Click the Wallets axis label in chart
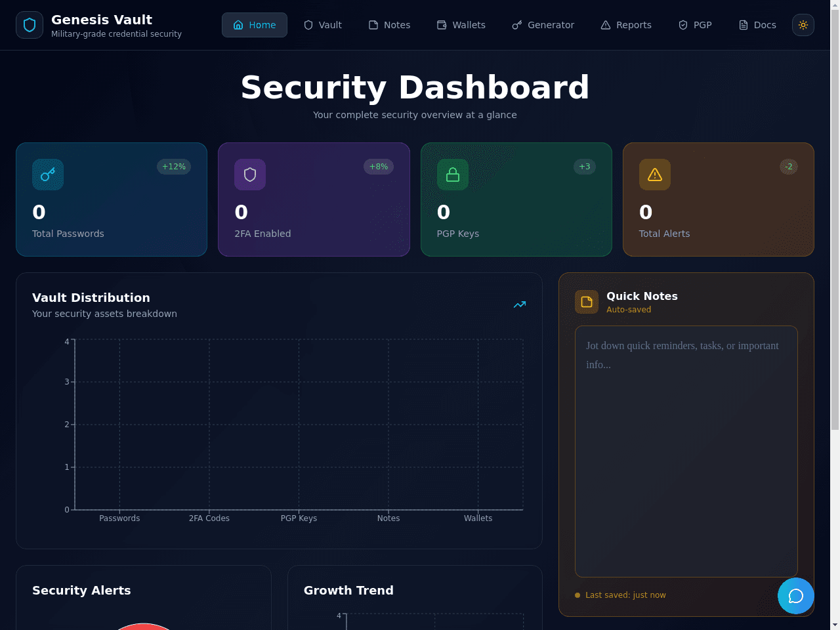This screenshot has height=630, width=840. point(478,518)
